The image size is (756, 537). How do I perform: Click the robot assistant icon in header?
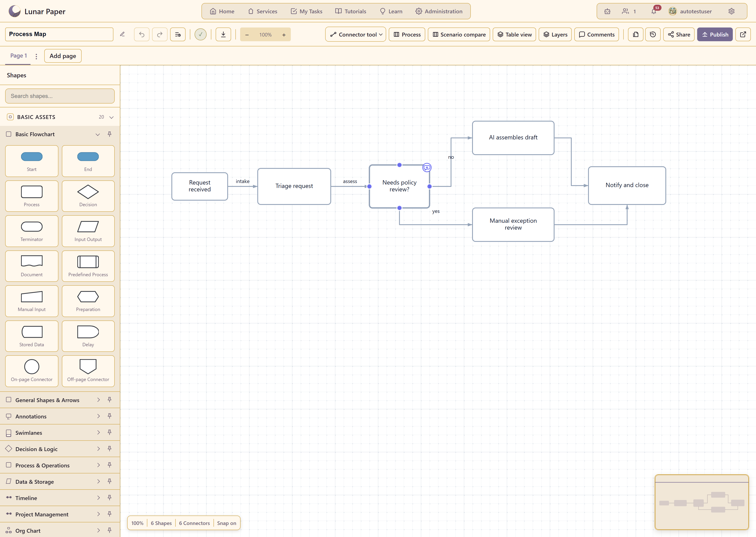tap(608, 11)
